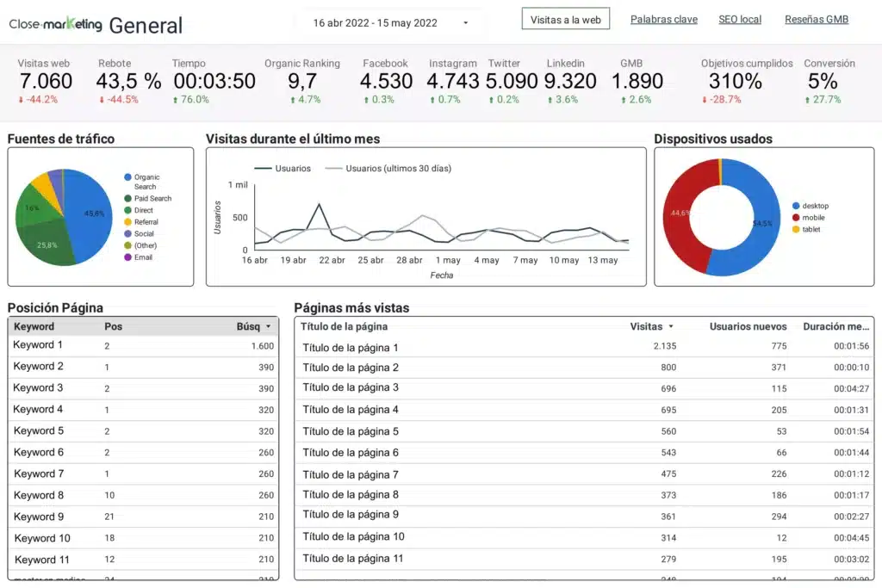Go to the SEO local page
Viewport: 882px width, 588px height.
[740, 19]
